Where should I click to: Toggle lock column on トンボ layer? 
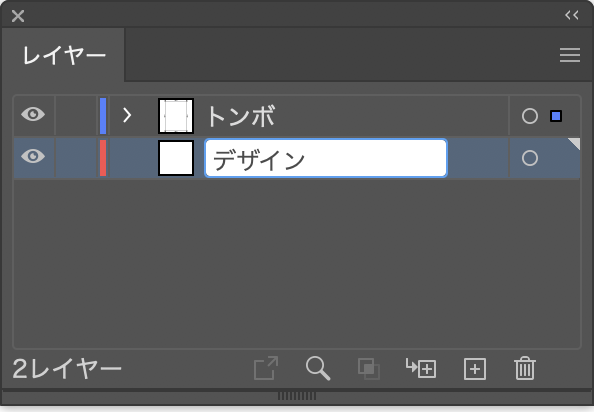tap(76, 115)
